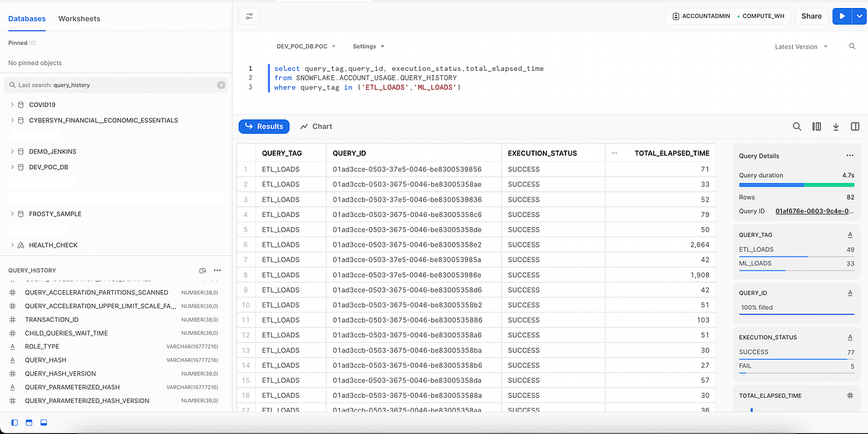The height and width of the screenshot is (434, 868).
Task: Switch to the Worksheets tab
Action: coord(79,19)
